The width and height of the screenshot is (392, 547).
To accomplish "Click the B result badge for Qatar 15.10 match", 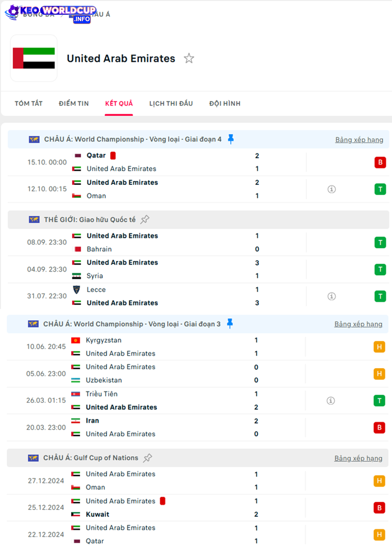I will tap(380, 162).
